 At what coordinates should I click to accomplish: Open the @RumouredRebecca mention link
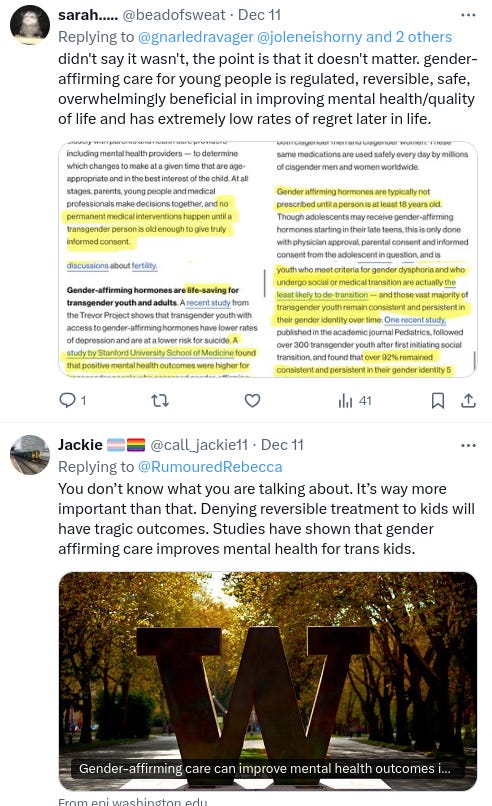coord(210,467)
